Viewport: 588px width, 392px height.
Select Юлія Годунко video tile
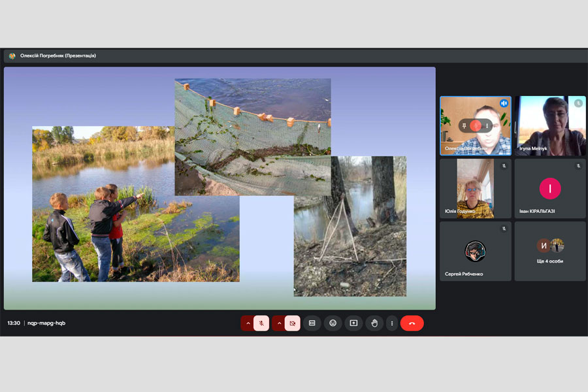476,188
